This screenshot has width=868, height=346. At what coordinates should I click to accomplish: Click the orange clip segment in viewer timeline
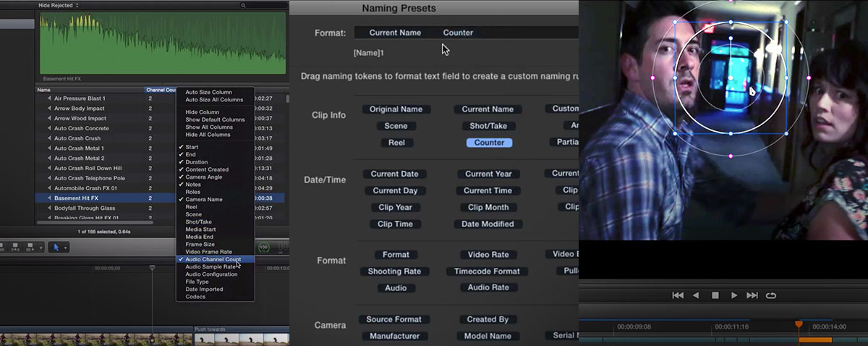coord(815,339)
